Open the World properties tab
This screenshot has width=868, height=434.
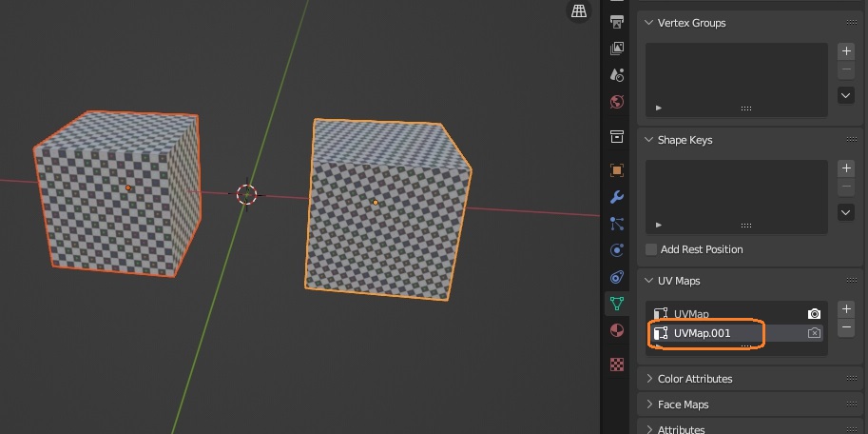pos(617,102)
